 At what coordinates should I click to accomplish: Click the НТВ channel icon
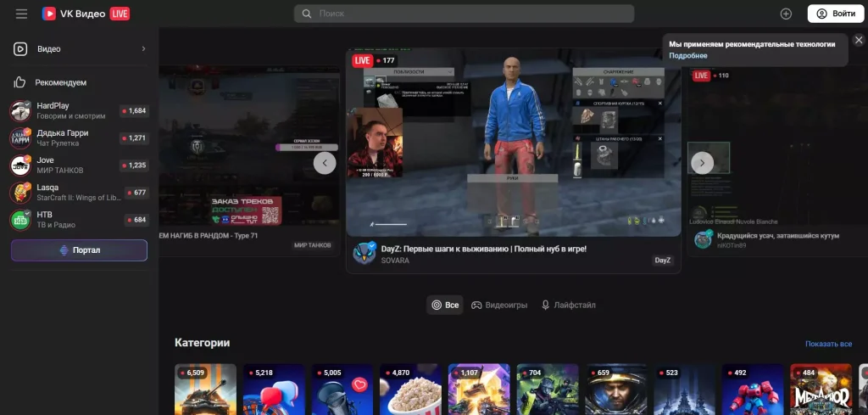pyautogui.click(x=20, y=220)
